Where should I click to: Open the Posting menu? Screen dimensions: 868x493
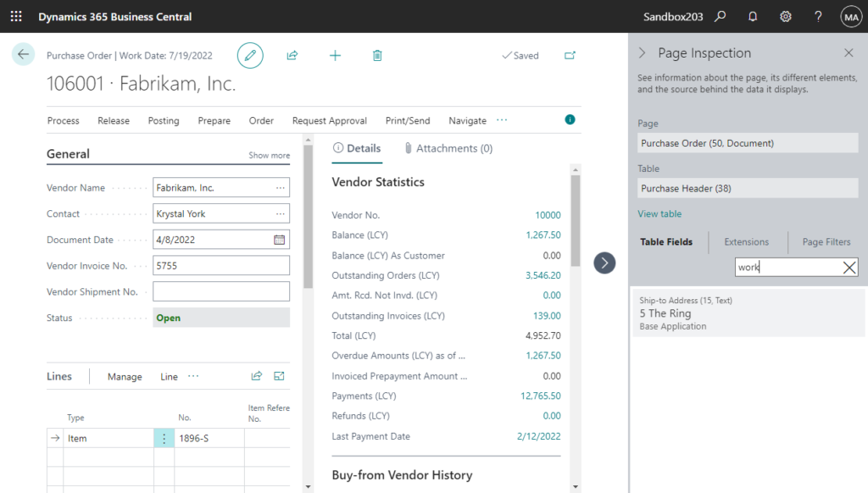(164, 120)
